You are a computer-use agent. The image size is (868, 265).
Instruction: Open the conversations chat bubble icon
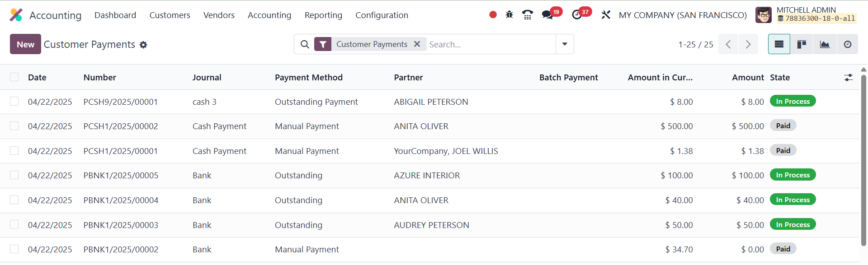pos(547,15)
